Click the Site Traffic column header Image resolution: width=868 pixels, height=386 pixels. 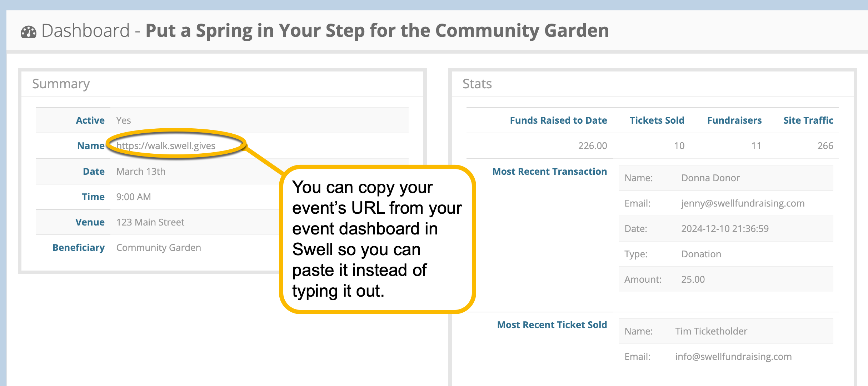[808, 120]
